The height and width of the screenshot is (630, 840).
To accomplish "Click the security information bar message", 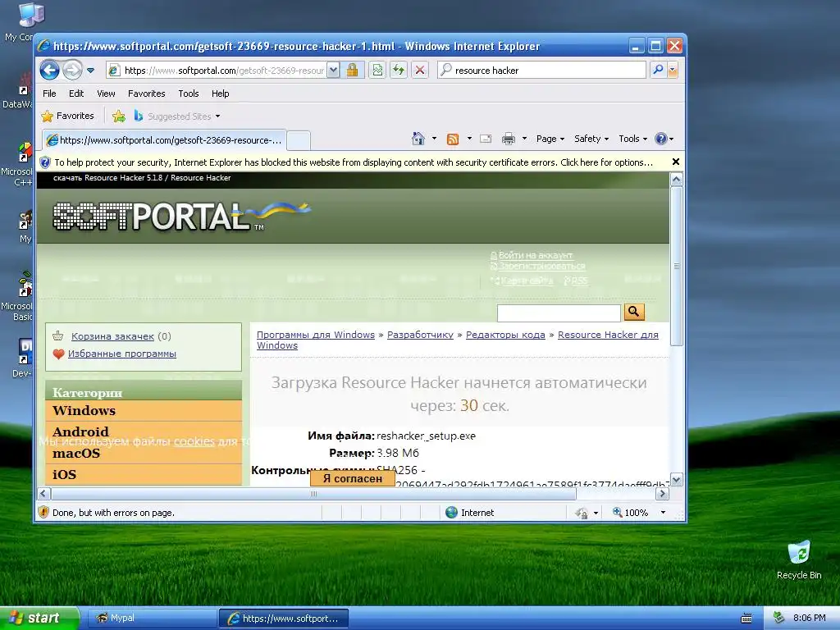I will pos(353,162).
